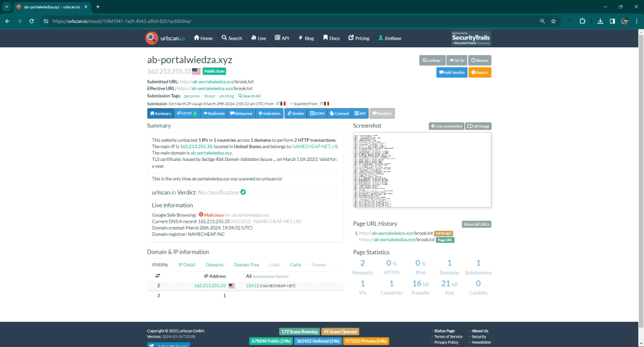Bookmark this page with the star icon
Image resolution: width=644 pixels, height=347 pixels.
pos(553,21)
